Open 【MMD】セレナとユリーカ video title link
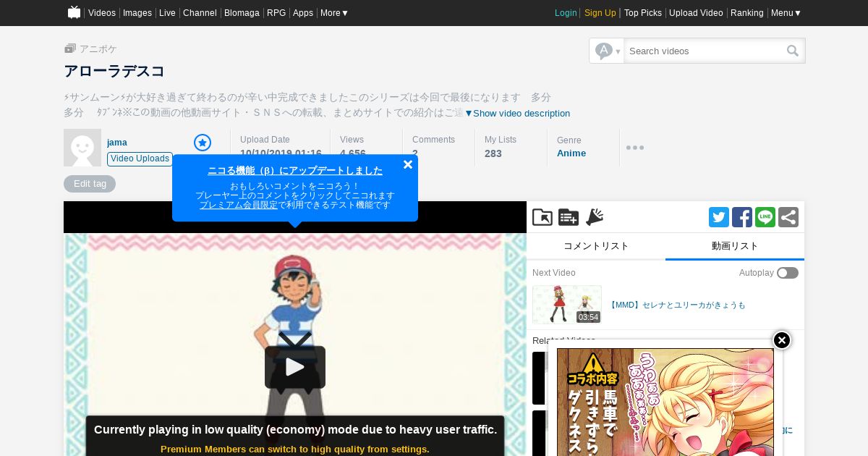868x456 pixels. click(677, 305)
